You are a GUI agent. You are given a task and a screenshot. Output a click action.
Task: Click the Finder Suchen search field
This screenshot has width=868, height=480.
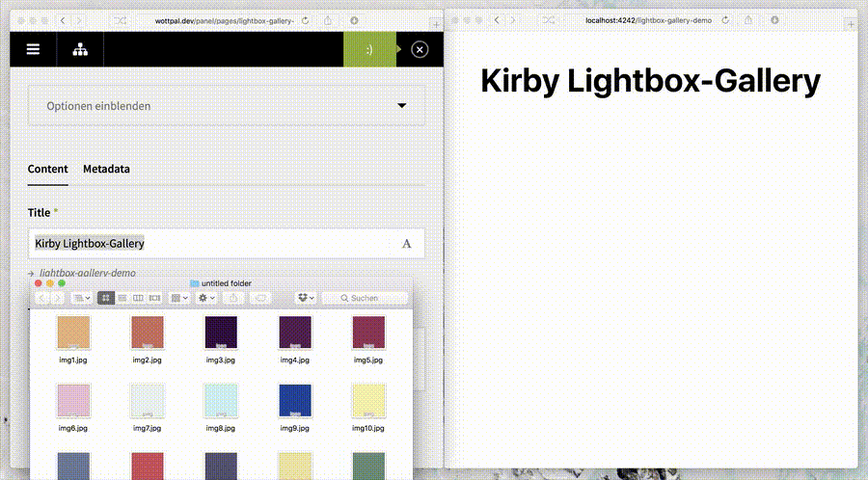point(365,298)
